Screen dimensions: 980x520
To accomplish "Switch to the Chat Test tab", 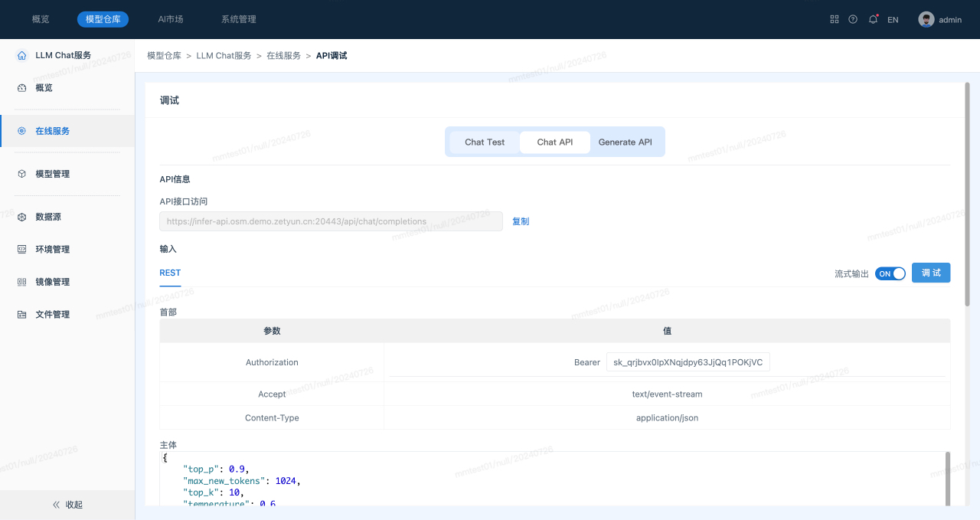I will (485, 142).
